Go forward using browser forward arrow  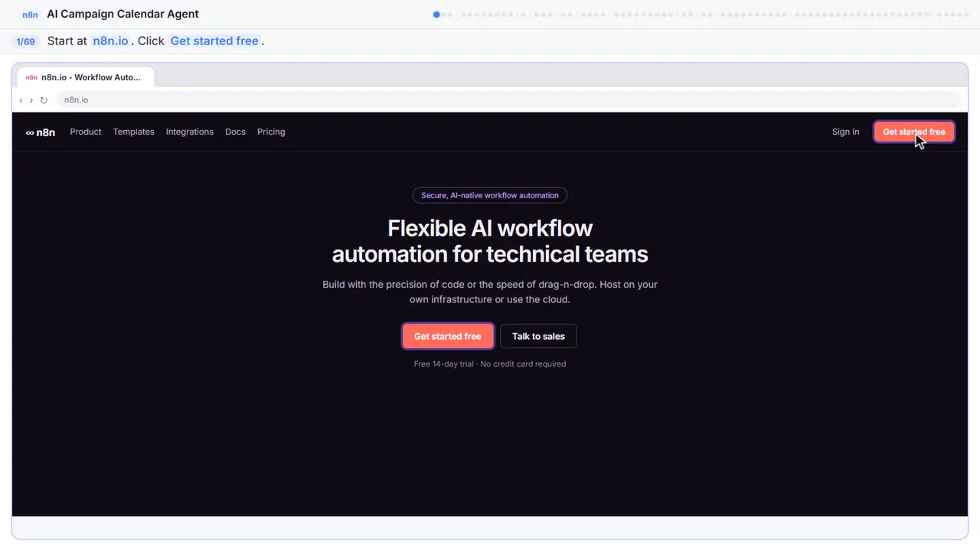(x=31, y=100)
